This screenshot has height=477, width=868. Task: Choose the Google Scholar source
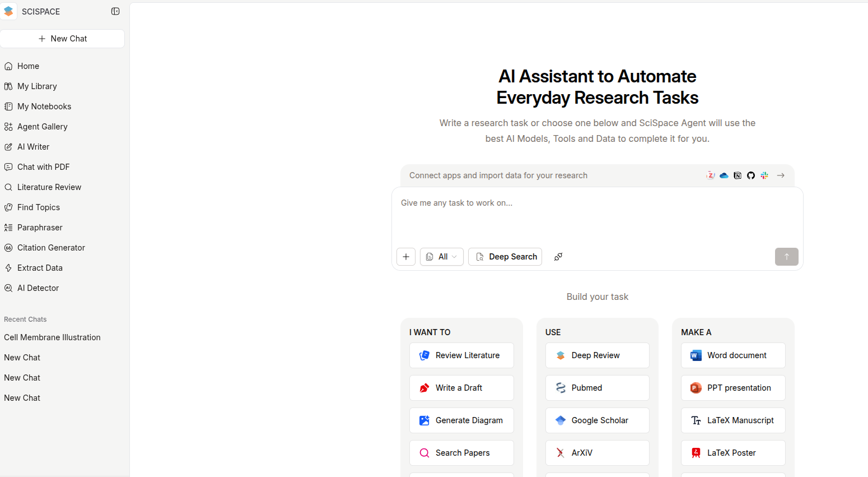[598, 420]
